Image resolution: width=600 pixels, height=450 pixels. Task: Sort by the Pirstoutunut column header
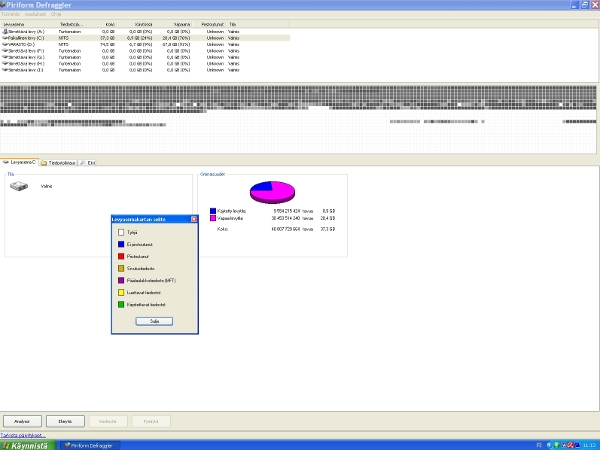[209, 24]
